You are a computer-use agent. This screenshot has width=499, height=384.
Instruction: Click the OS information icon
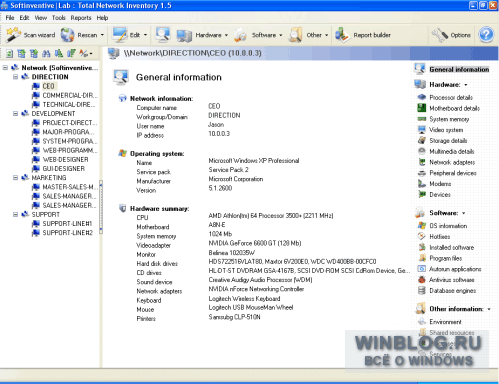click(x=422, y=226)
